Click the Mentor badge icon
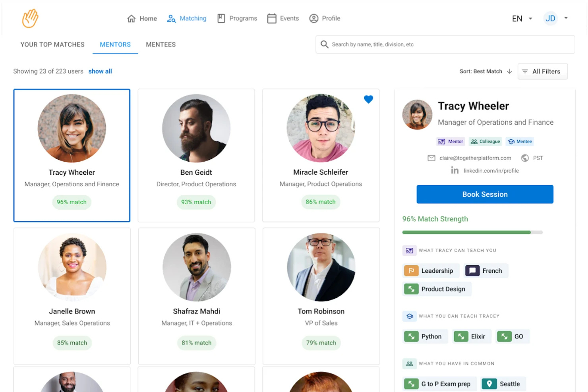Screen dimensions: 588x392 441,141
